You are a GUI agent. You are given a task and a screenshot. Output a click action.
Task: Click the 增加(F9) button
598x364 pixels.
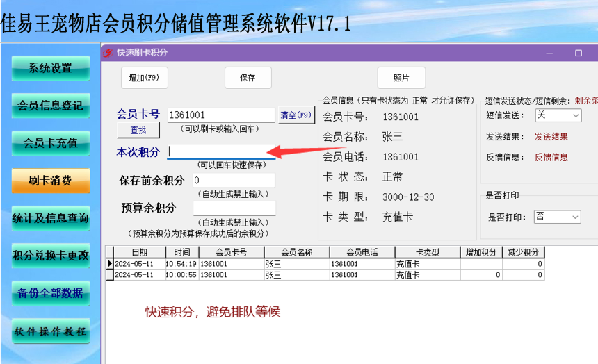(x=144, y=78)
